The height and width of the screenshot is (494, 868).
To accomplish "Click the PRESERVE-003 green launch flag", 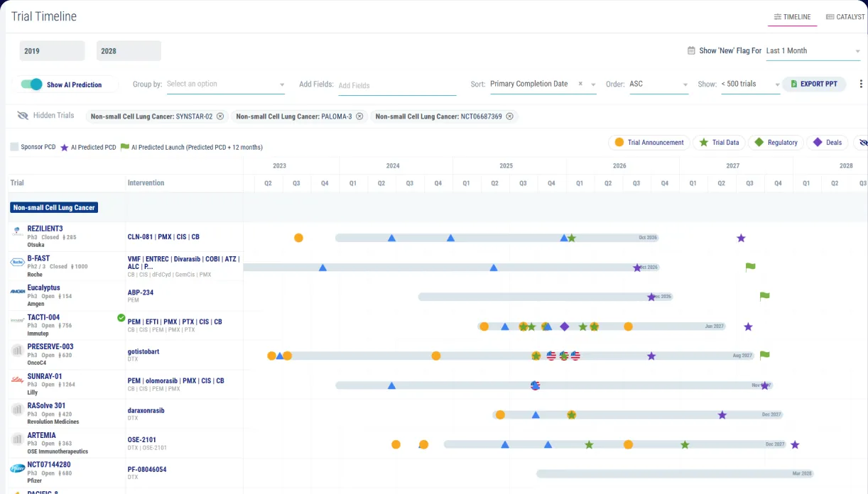I will (x=764, y=356).
